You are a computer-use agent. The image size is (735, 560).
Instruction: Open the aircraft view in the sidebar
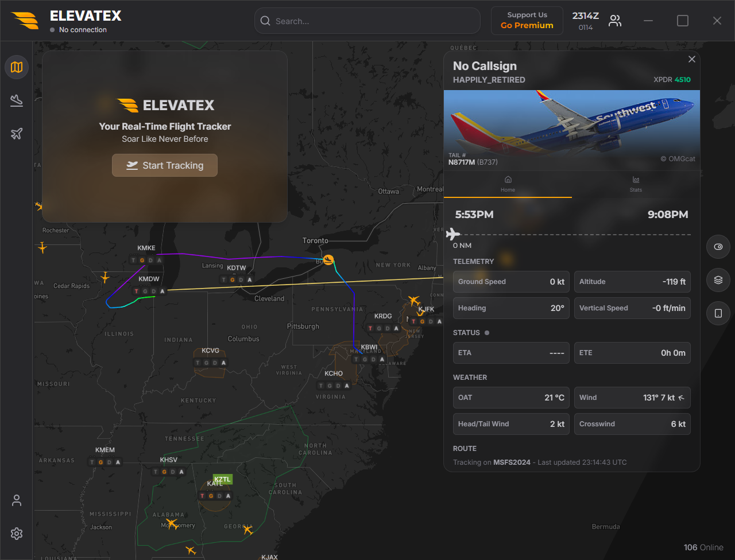17,134
